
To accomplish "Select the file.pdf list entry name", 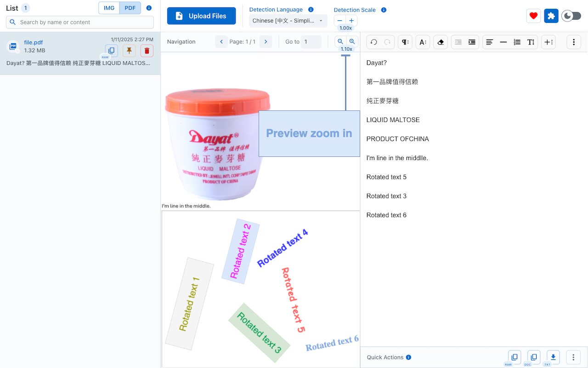I will [34, 42].
